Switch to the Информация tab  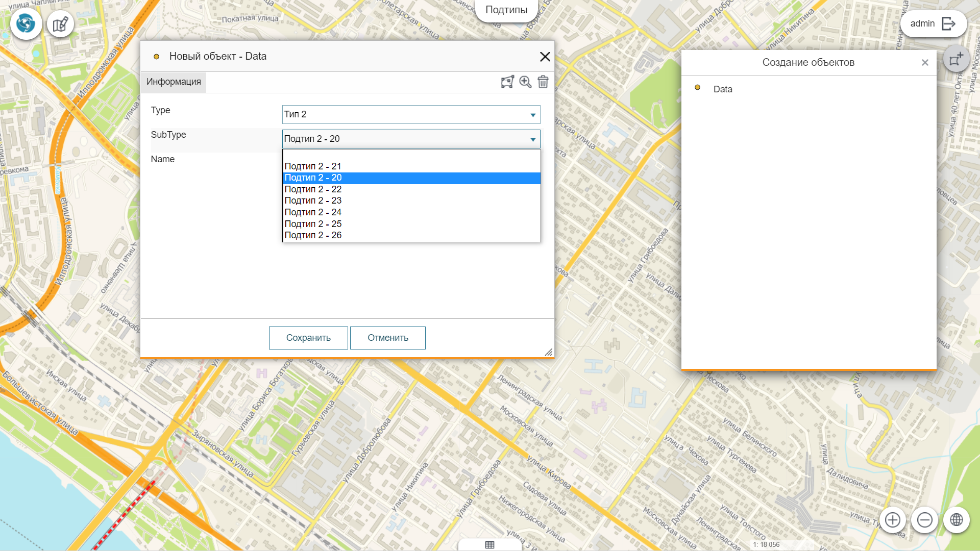click(x=174, y=82)
